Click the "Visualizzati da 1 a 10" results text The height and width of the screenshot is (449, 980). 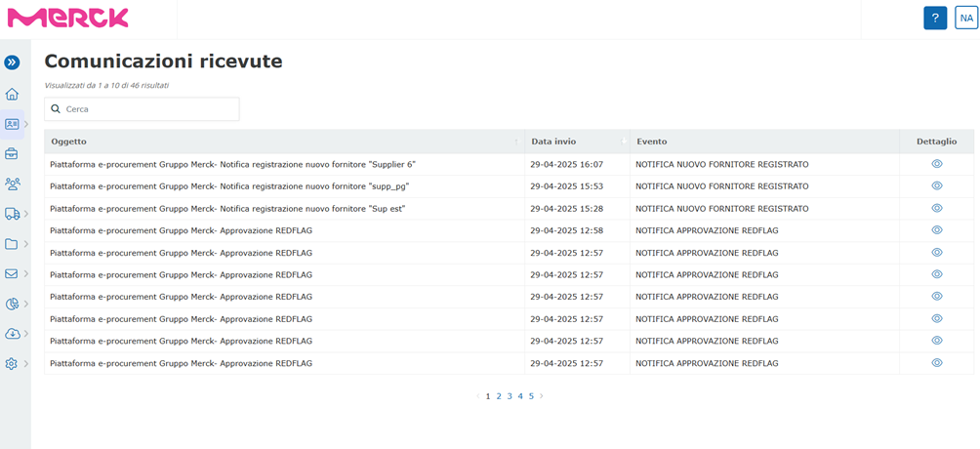coord(106,85)
